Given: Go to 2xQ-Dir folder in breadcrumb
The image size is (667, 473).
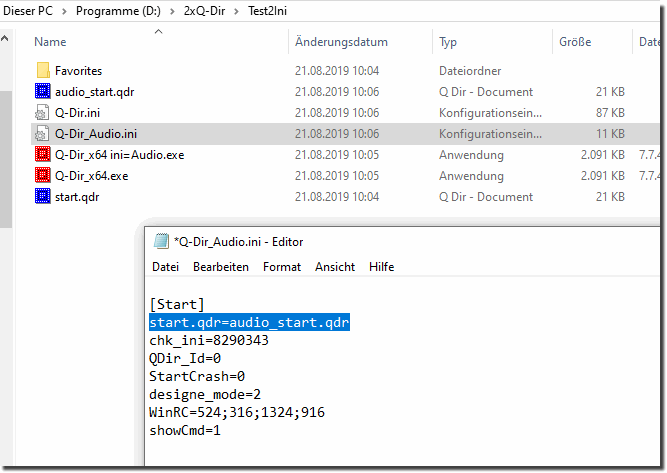Looking at the screenshot, I should coord(204,11).
